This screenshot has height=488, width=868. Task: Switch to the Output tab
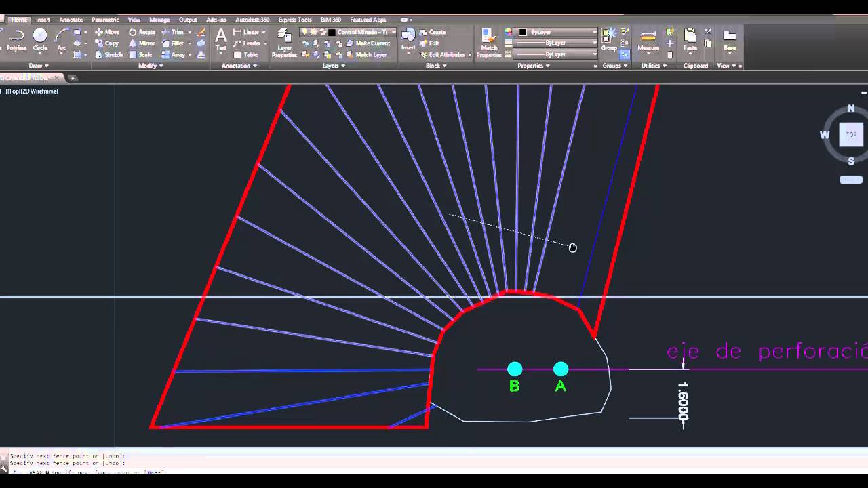pyautogui.click(x=188, y=20)
